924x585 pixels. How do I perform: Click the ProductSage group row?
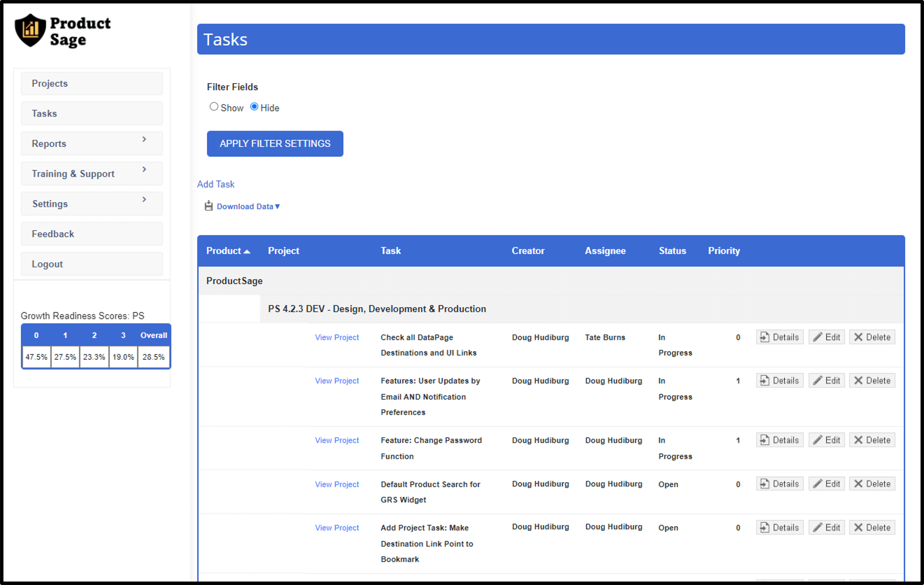click(551, 281)
